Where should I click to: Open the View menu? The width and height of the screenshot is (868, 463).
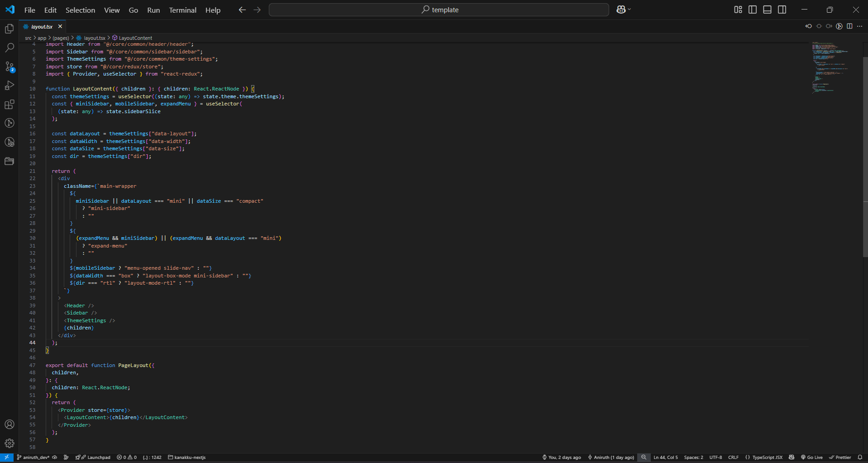(112, 10)
